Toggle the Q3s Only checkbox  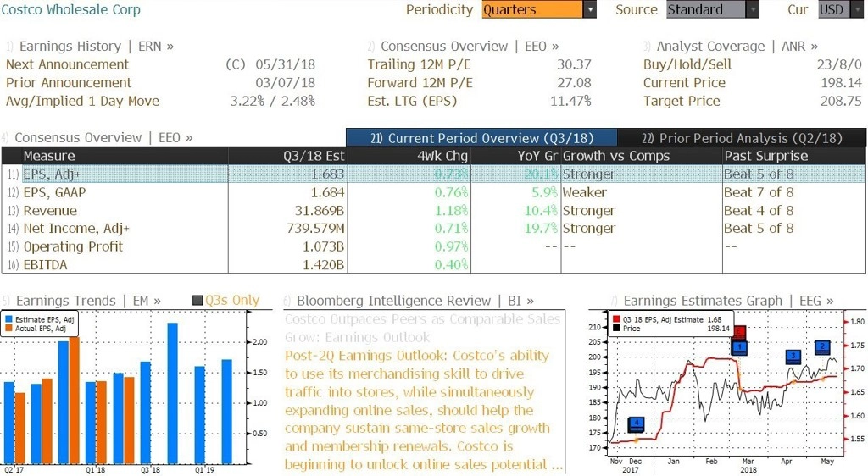point(197,301)
